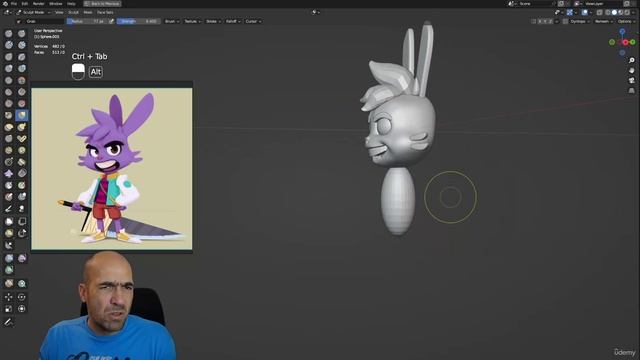Select the Draw sculpt brush
Image resolution: width=640 pixels, height=360 pixels.
tap(9, 33)
